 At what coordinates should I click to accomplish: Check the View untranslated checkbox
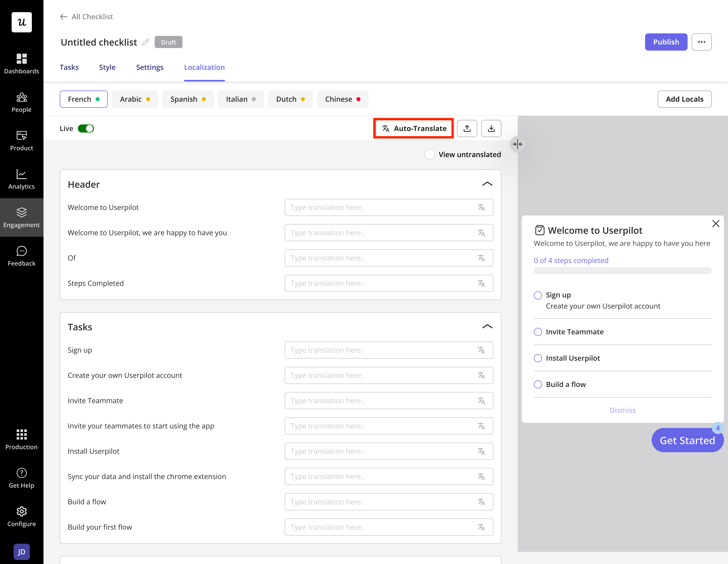pyautogui.click(x=430, y=154)
